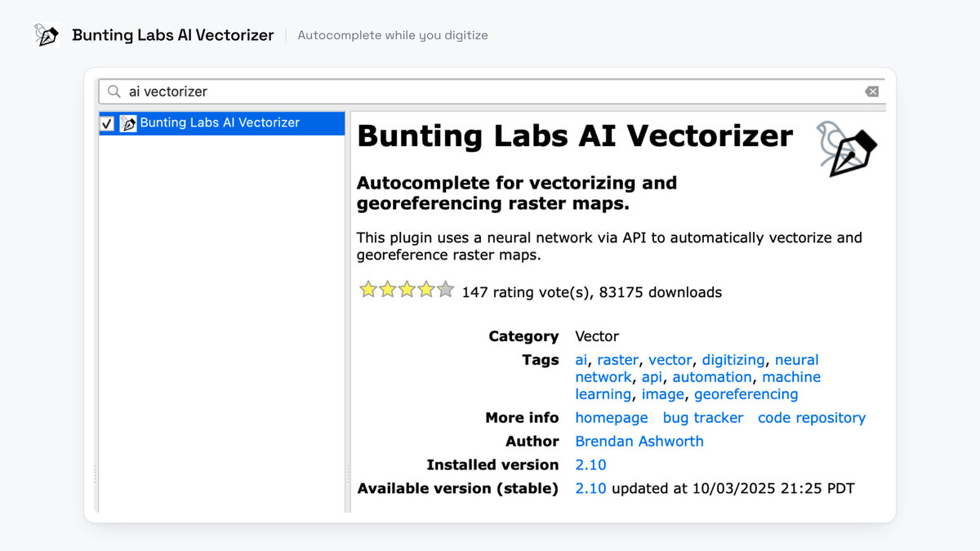Uncheck the Bunting Labs AI Vectorizer checkbox

coord(107,123)
